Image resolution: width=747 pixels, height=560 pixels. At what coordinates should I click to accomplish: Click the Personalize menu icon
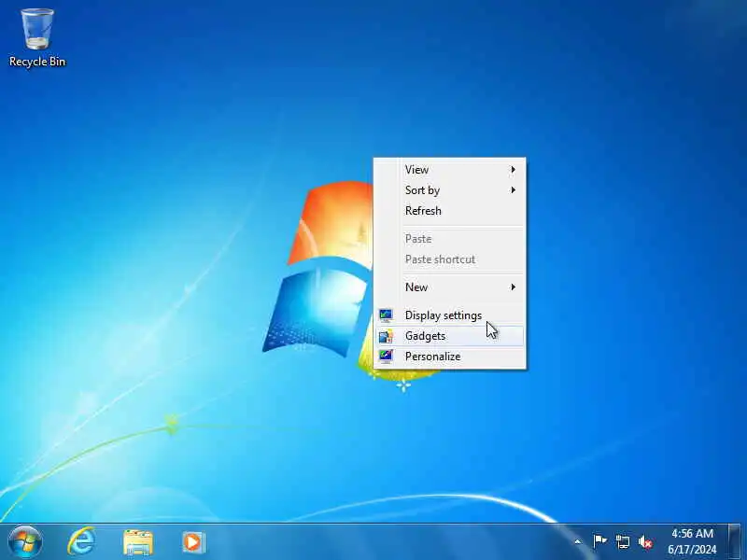click(x=386, y=357)
